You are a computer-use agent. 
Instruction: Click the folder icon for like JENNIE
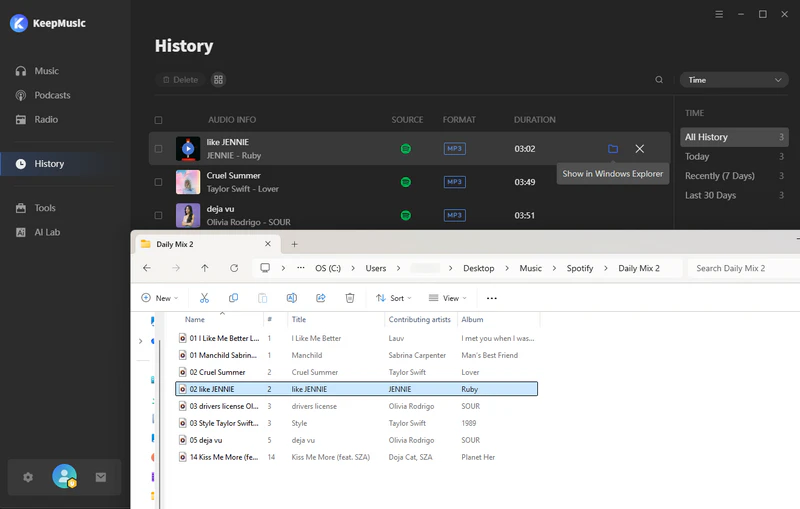click(x=613, y=149)
